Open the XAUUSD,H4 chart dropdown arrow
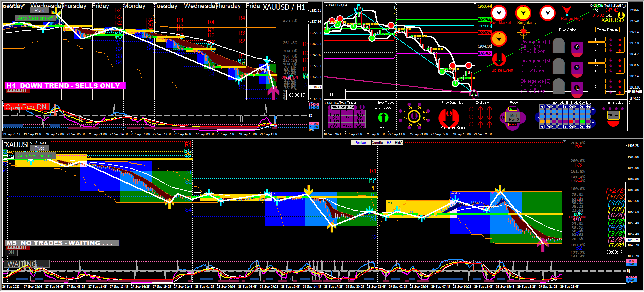This screenshot has width=644, height=292. pyautogui.click(x=326, y=5)
